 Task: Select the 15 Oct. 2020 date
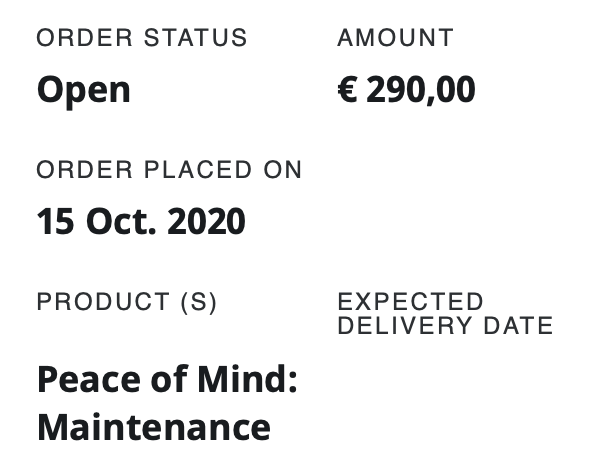[141, 222]
